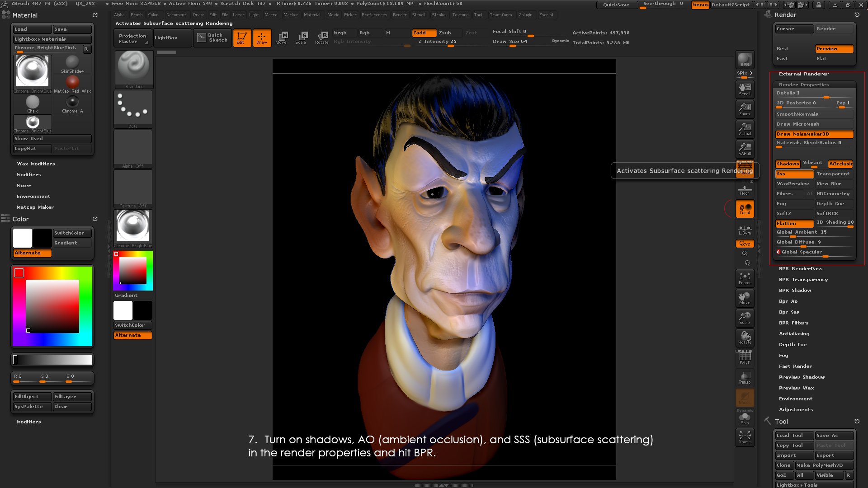Select the Rotate tool in top toolbar
Image resolution: width=868 pixels, height=488 pixels.
pyautogui.click(x=321, y=38)
